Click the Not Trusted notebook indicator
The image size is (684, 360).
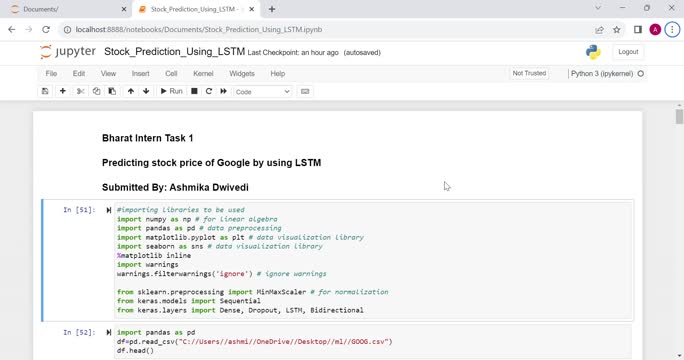click(529, 73)
